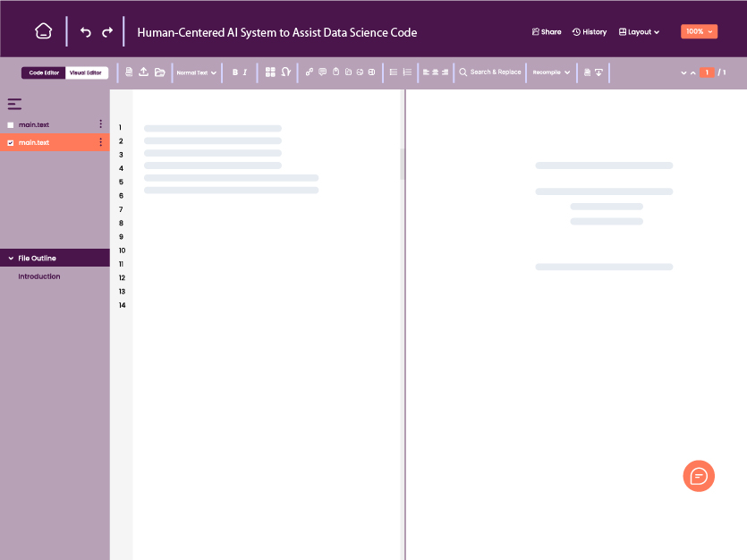Open the Recompile options dropdown
The image size is (747, 560).
550,72
